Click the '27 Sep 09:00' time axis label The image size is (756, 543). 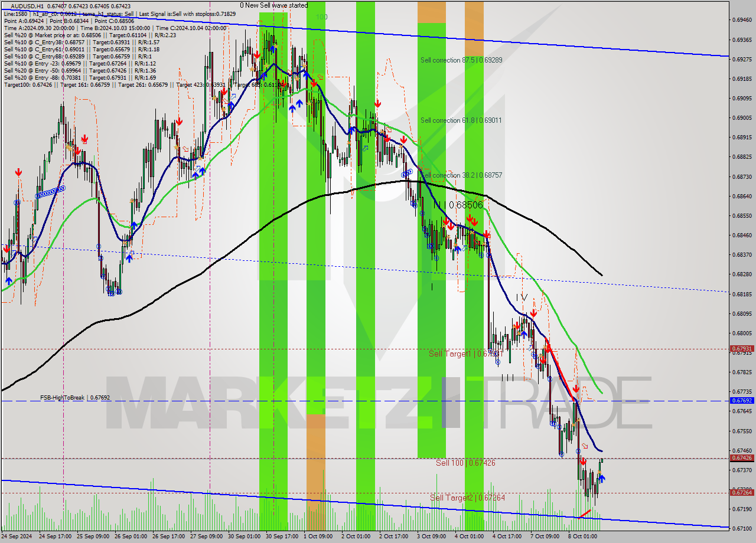[207, 537]
